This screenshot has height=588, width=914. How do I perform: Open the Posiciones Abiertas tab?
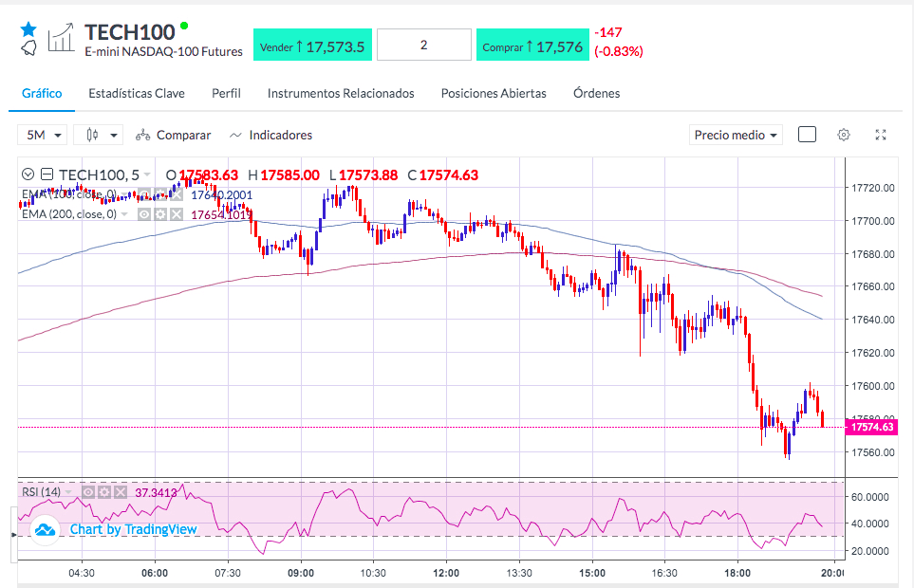(494, 93)
